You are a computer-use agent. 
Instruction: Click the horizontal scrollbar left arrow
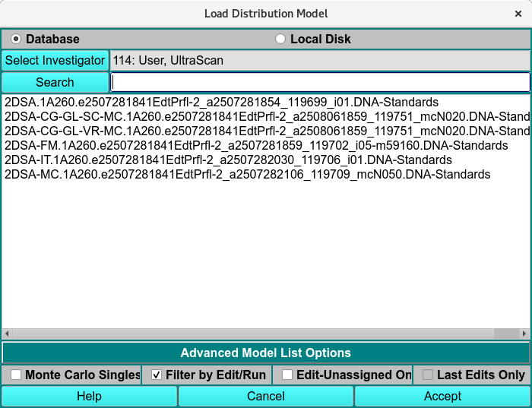[7, 334]
